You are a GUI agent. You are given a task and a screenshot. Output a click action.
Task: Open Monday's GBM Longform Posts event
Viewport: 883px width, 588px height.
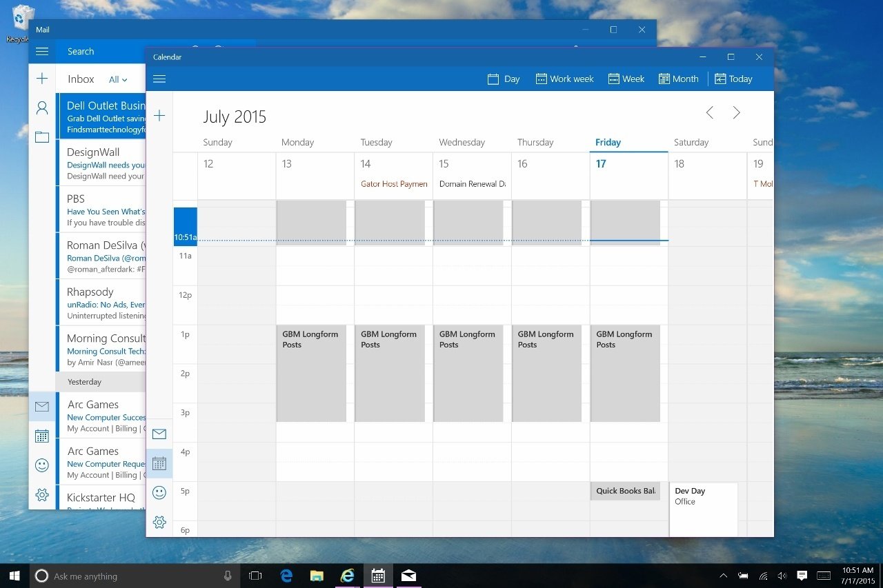point(311,373)
